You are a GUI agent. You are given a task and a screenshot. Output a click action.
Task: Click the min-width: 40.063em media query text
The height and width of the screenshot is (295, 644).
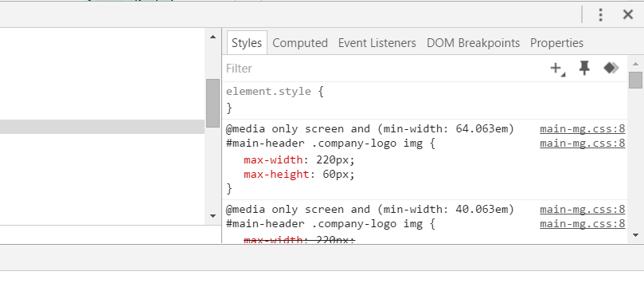[x=445, y=210]
